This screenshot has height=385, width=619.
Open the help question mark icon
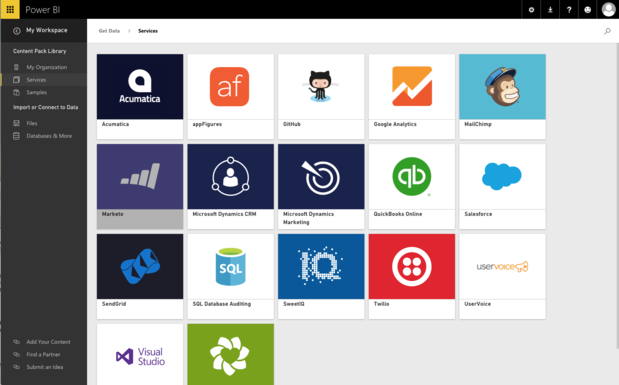(x=569, y=10)
